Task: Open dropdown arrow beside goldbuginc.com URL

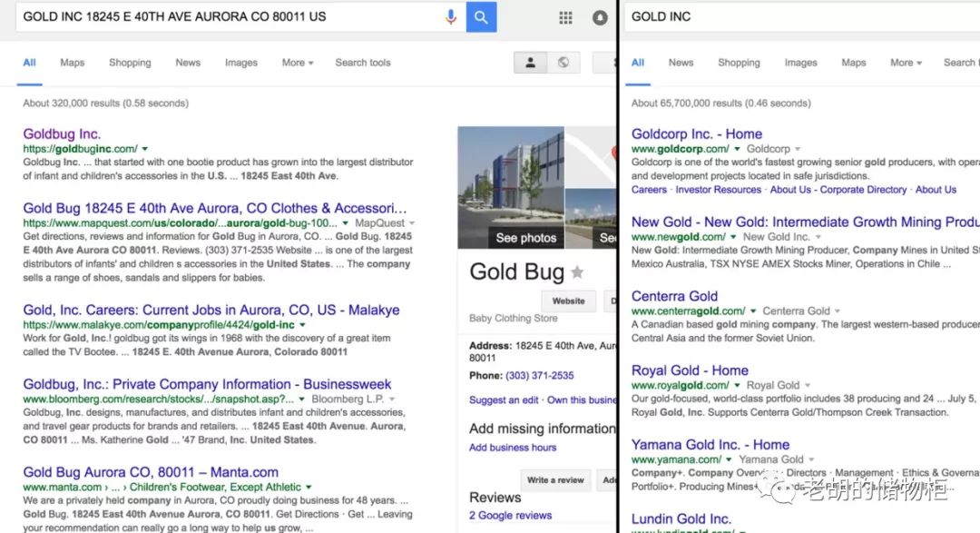Action: coord(145,149)
